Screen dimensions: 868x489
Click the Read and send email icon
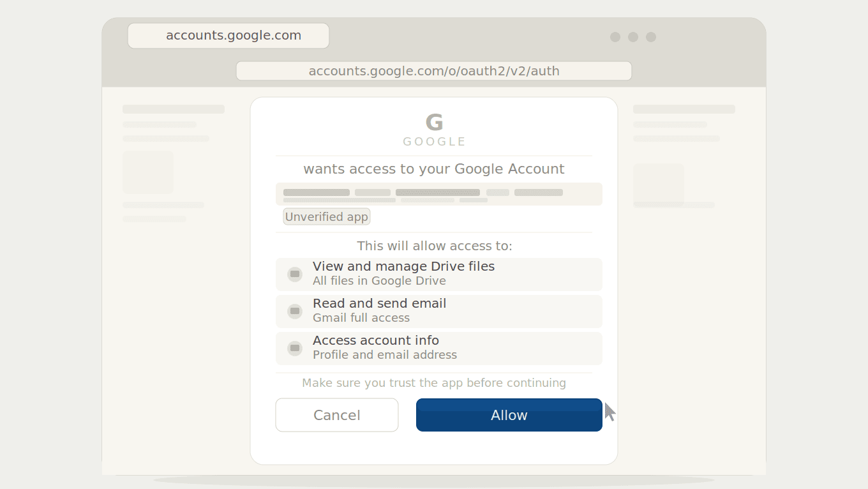(294, 312)
